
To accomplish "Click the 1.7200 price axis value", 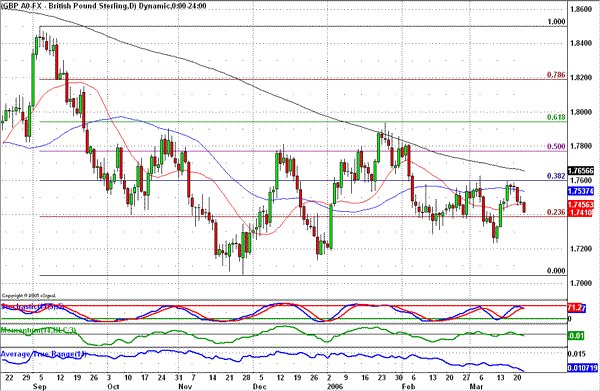I will tap(581, 249).
